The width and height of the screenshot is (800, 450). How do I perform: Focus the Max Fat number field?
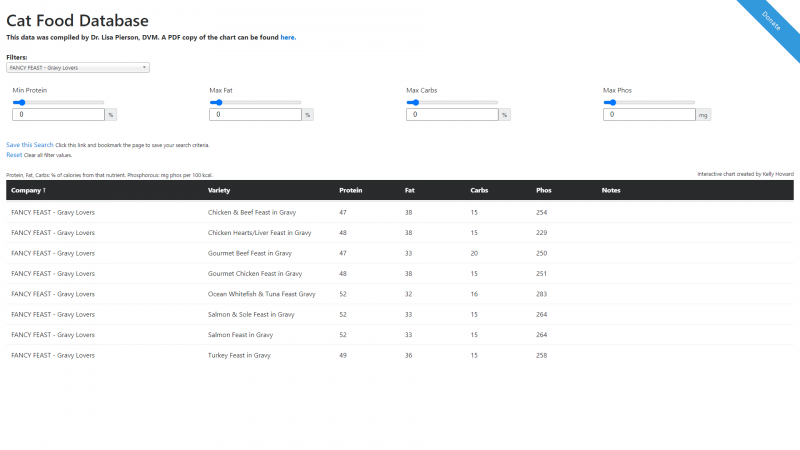tap(256, 115)
